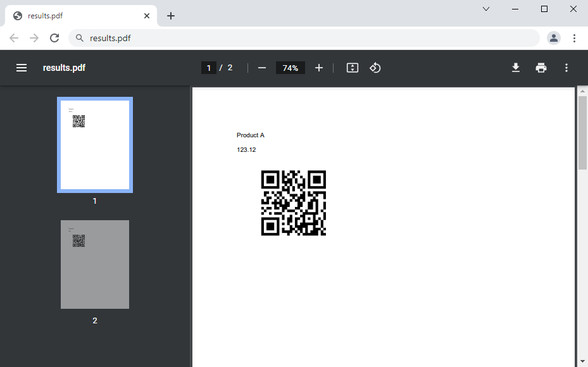The image size is (588, 367).
Task: Click the scrollbar up arrow
Action: [582, 91]
